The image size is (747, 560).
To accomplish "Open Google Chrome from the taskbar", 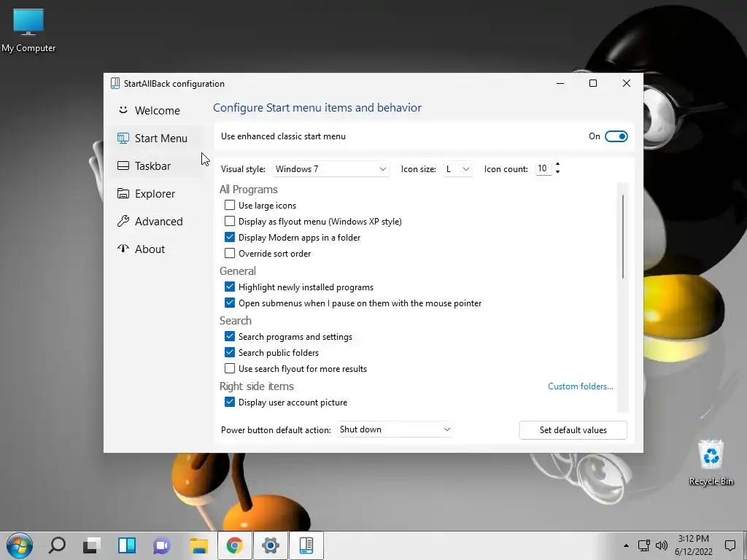I will (x=234, y=545).
